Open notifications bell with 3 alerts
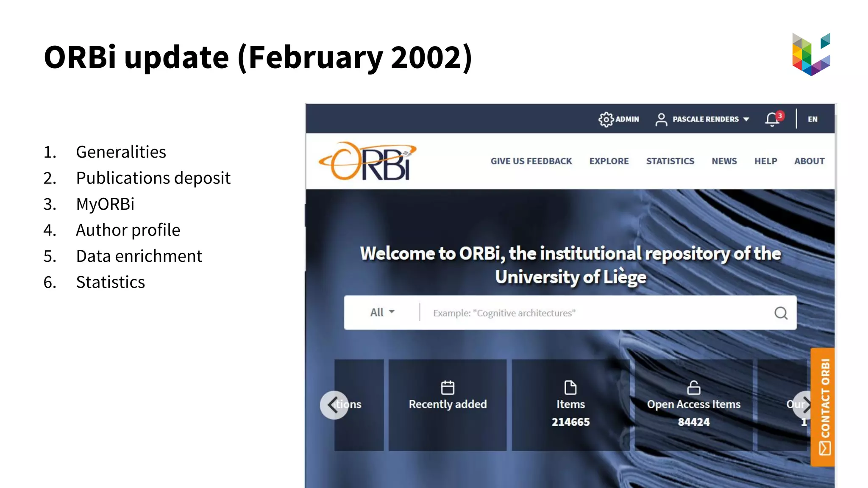The height and width of the screenshot is (488, 868). (x=774, y=119)
